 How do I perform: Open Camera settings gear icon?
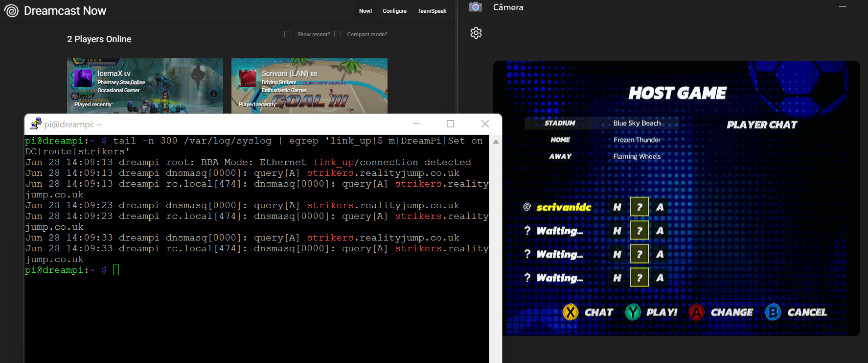[x=476, y=33]
